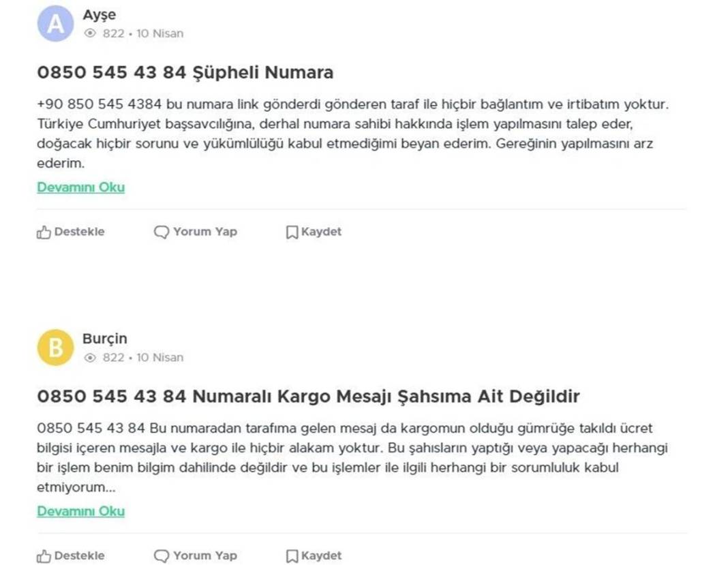Expand Ayşe's complaint via Devamını Oku
The height and width of the screenshot is (565, 728).
[80, 187]
